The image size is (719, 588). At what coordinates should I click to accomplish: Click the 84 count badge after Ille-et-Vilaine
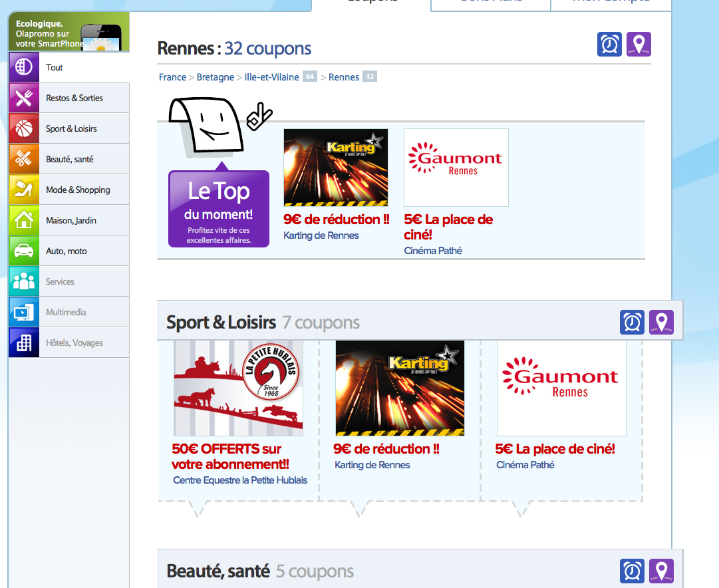coord(310,76)
